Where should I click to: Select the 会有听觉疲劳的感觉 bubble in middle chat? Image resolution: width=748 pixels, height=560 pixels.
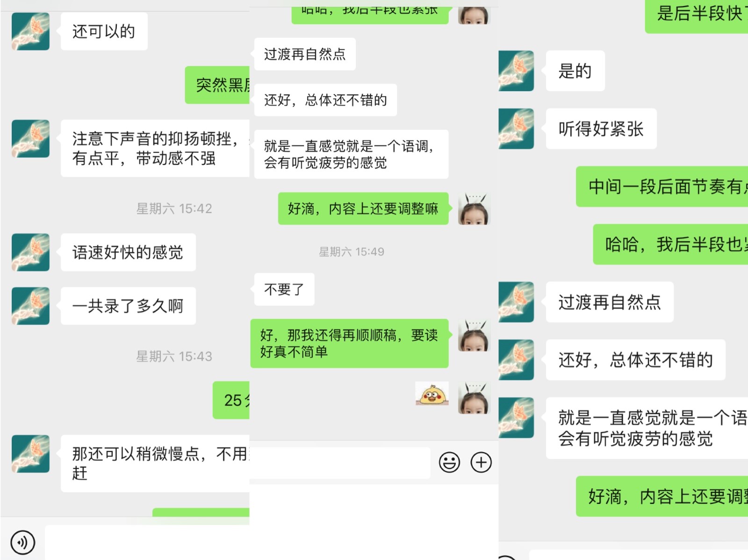[x=351, y=154]
